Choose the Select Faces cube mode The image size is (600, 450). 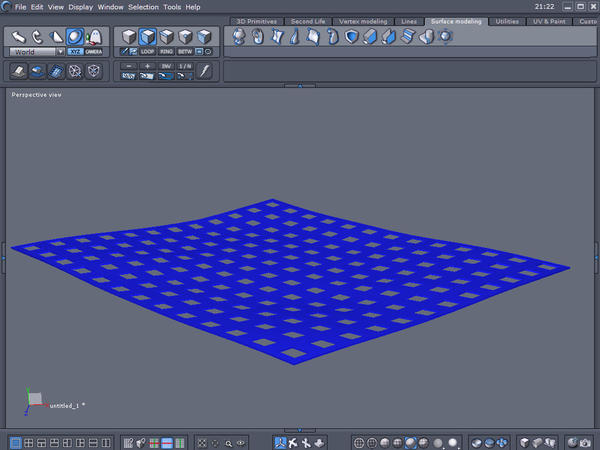click(x=147, y=37)
